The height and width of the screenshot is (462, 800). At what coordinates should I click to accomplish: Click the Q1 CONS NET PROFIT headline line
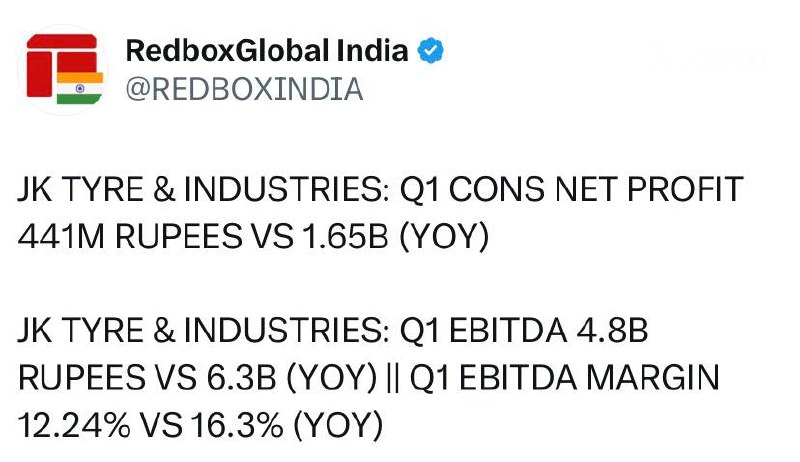click(380, 189)
